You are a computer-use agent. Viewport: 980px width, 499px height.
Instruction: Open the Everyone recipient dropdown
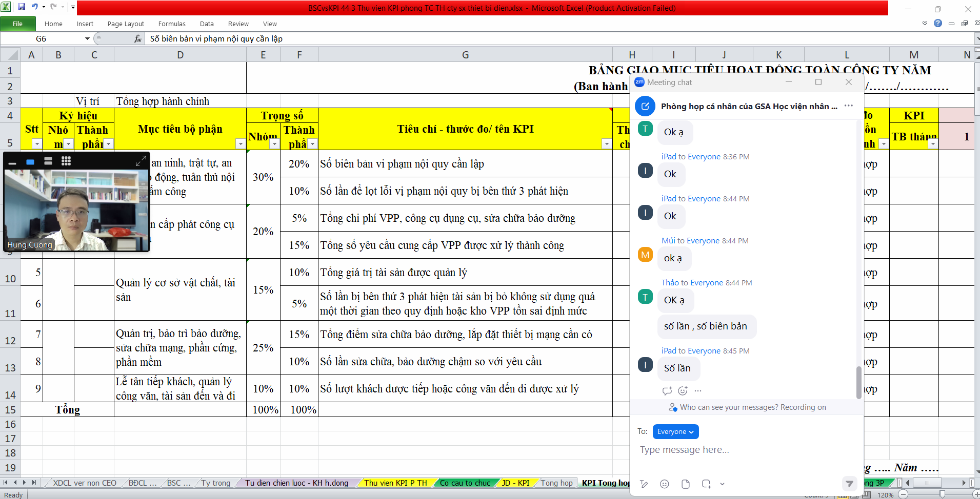675,432
